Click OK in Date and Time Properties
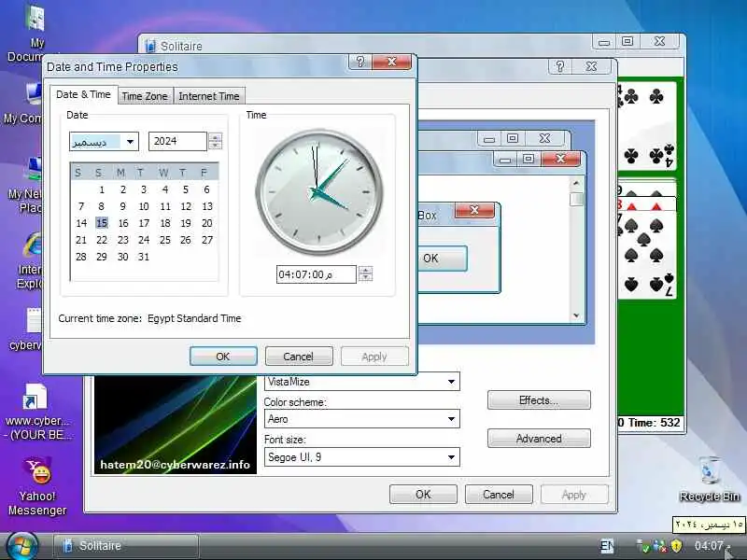The width and height of the screenshot is (747, 560). click(x=223, y=357)
